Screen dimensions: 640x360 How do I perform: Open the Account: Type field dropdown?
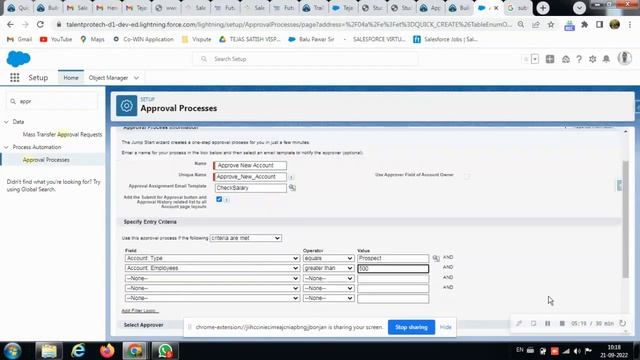tap(212, 258)
